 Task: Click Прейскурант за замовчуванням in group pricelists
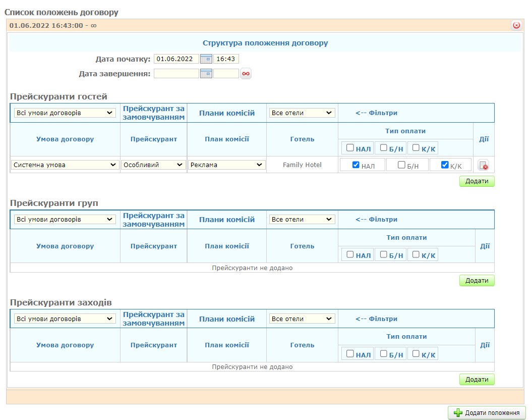pos(154,220)
